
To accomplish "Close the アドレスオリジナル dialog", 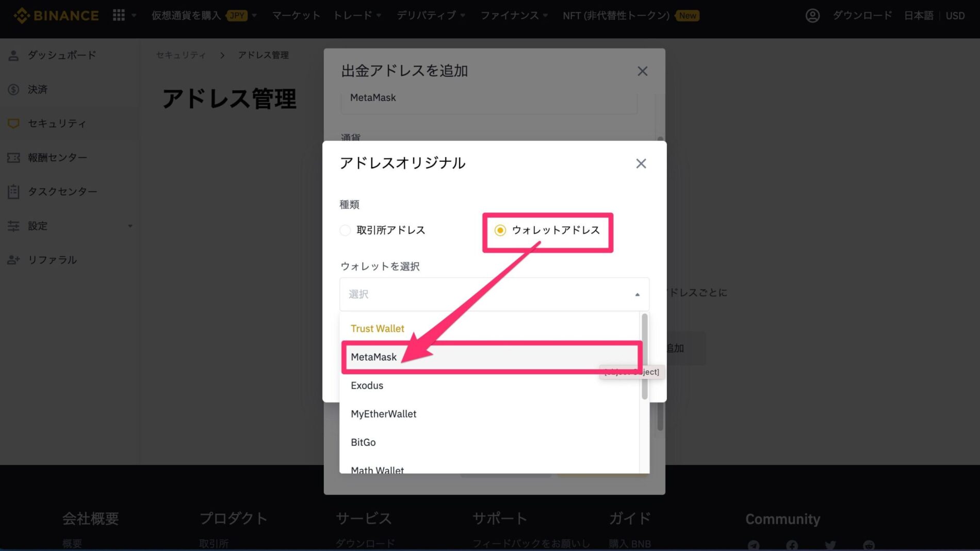I will click(641, 163).
